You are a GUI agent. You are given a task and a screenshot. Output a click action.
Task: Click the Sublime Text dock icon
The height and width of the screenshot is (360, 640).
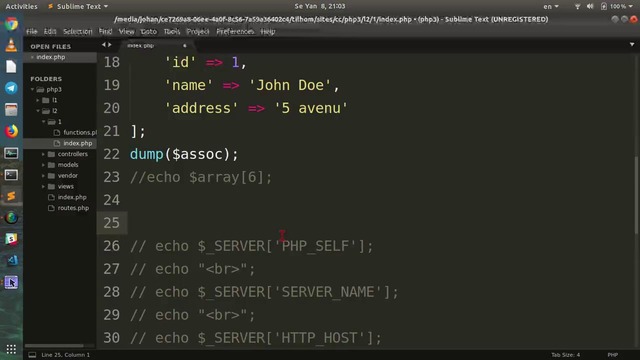pyautogui.click(x=11, y=196)
